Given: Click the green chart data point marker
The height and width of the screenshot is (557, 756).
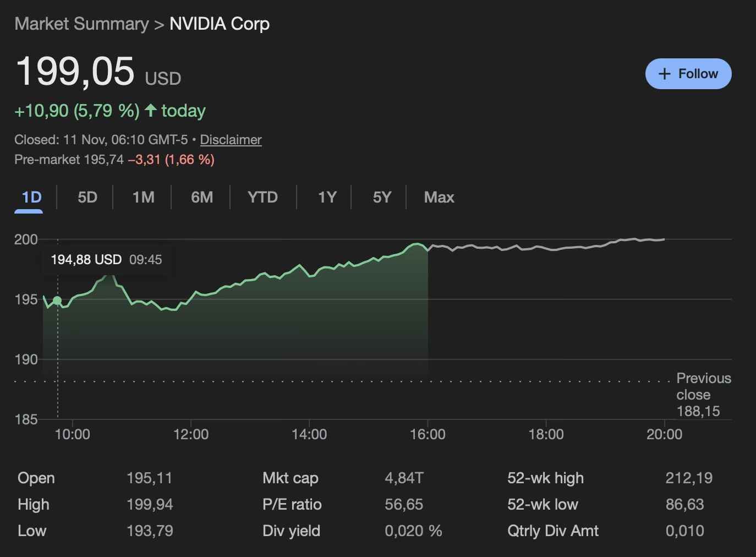Looking at the screenshot, I should pyautogui.click(x=57, y=301).
